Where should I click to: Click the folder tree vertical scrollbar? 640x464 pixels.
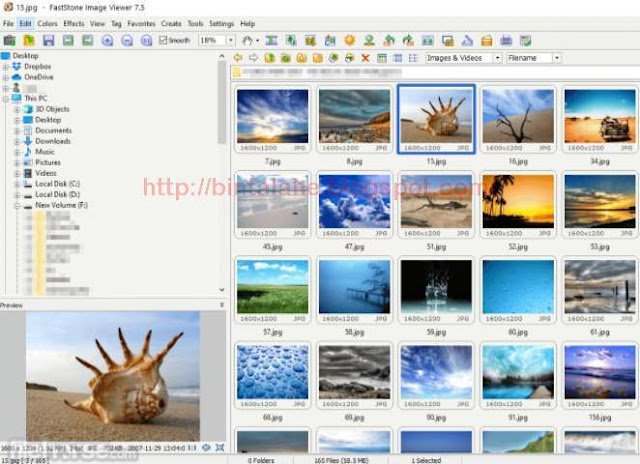tap(222, 102)
